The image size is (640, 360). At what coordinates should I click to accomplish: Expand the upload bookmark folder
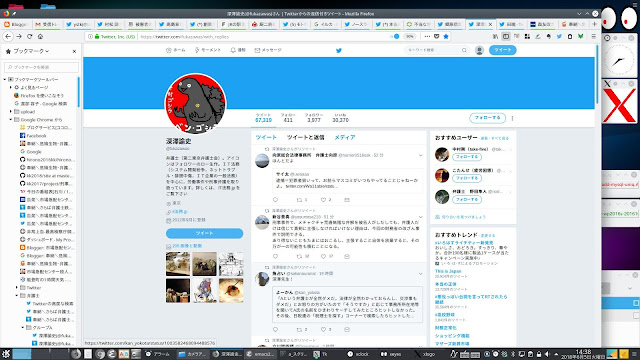pos(11,111)
